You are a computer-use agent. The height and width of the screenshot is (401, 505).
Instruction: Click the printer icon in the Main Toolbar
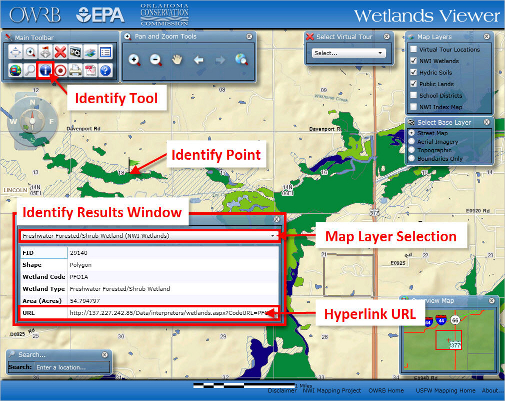coord(75,70)
